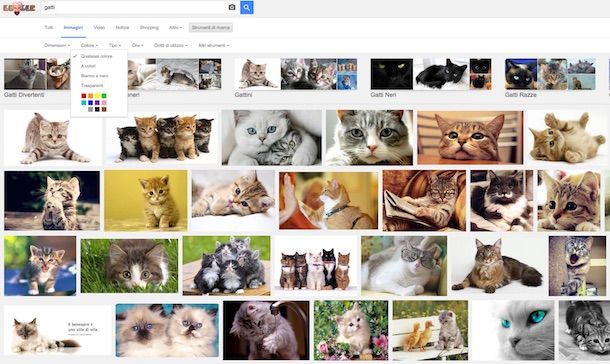Open the Ora time filter dropdown
The width and height of the screenshot is (610, 364).
(137, 46)
